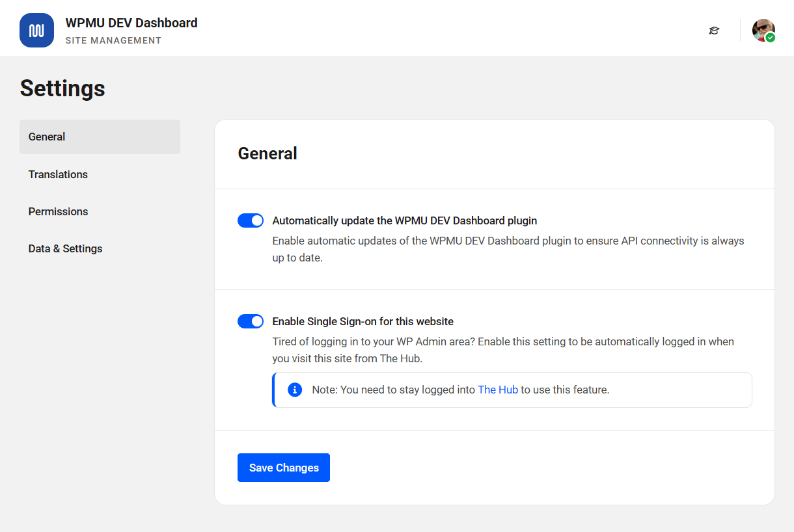Click the "Enable Single Sign-on for this website" label
Screen dimensions: 794x532
pos(363,321)
